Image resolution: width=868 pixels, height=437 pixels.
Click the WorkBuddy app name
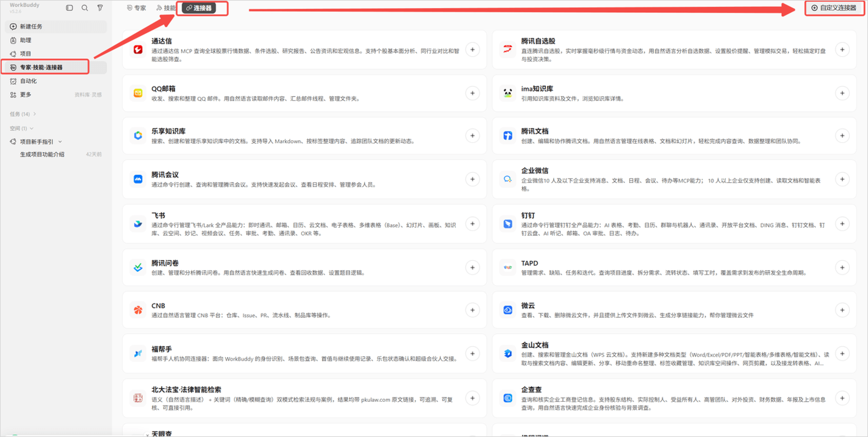coord(24,5)
